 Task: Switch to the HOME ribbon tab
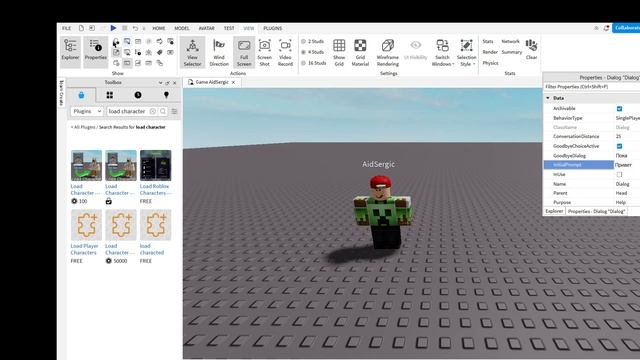(x=159, y=28)
